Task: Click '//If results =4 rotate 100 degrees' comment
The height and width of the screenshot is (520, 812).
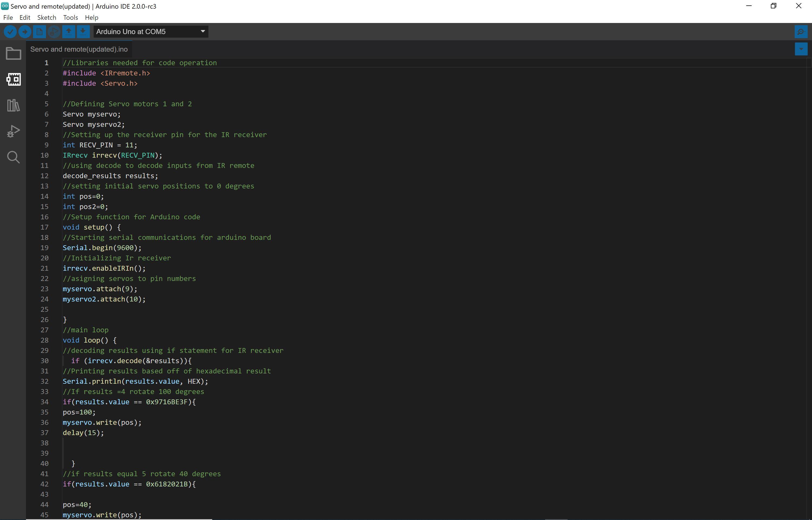Action: 133,392
